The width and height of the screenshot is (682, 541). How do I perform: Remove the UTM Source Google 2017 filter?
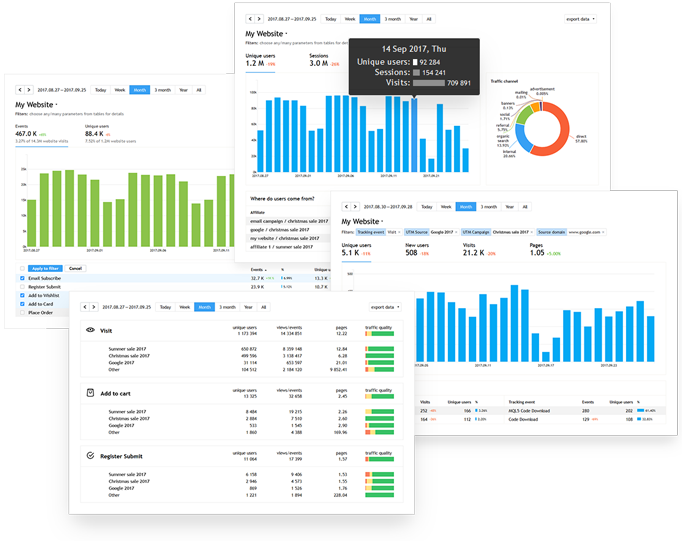coord(456,232)
